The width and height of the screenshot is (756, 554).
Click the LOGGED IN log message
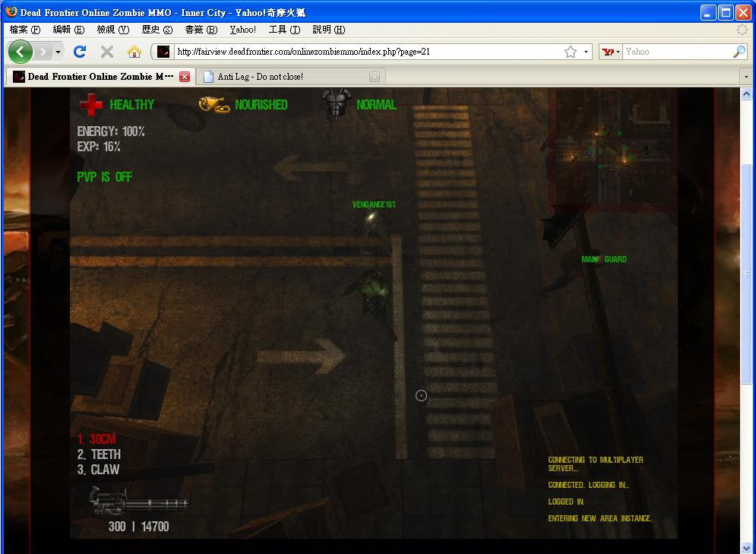[566, 502]
